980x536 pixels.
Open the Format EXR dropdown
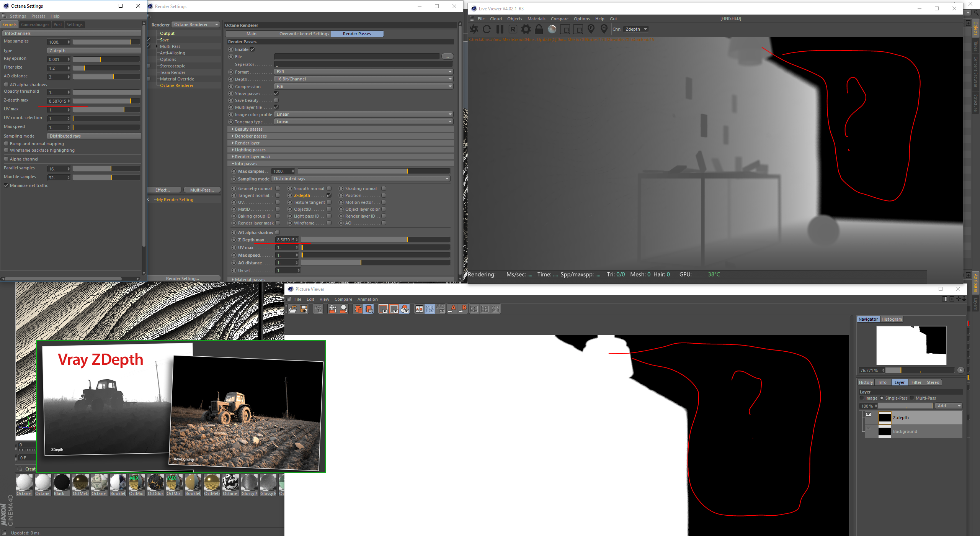click(363, 72)
